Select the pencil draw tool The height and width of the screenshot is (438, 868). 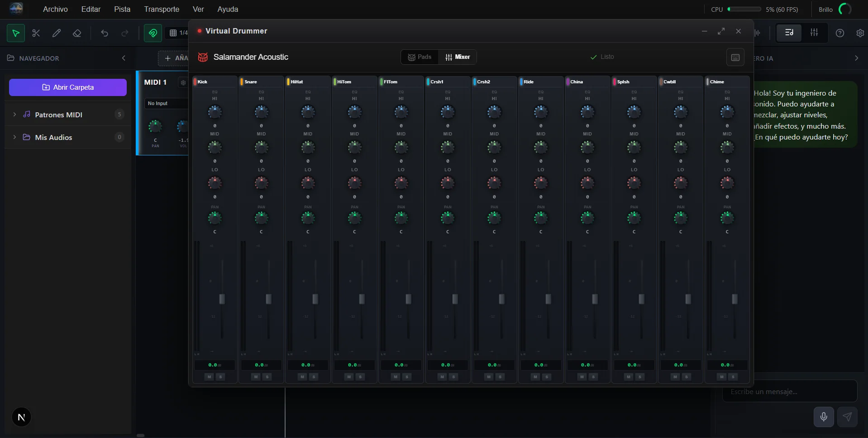coord(57,33)
